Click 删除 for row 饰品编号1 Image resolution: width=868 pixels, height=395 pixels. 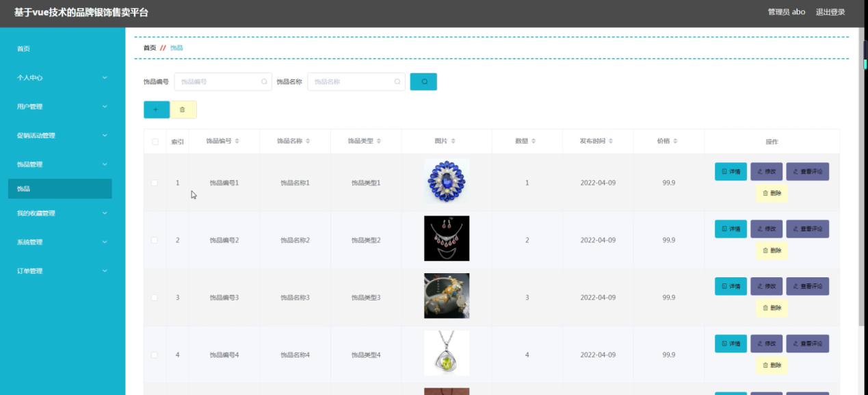(772, 193)
